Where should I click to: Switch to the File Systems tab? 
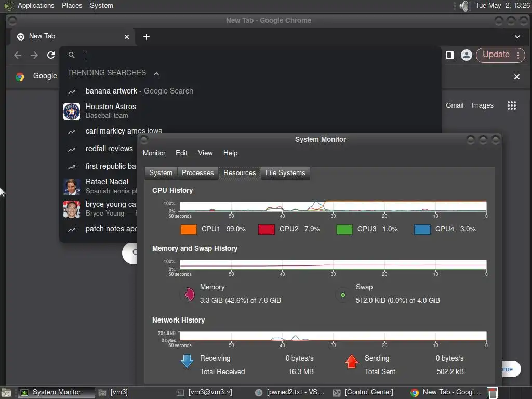[285, 172]
